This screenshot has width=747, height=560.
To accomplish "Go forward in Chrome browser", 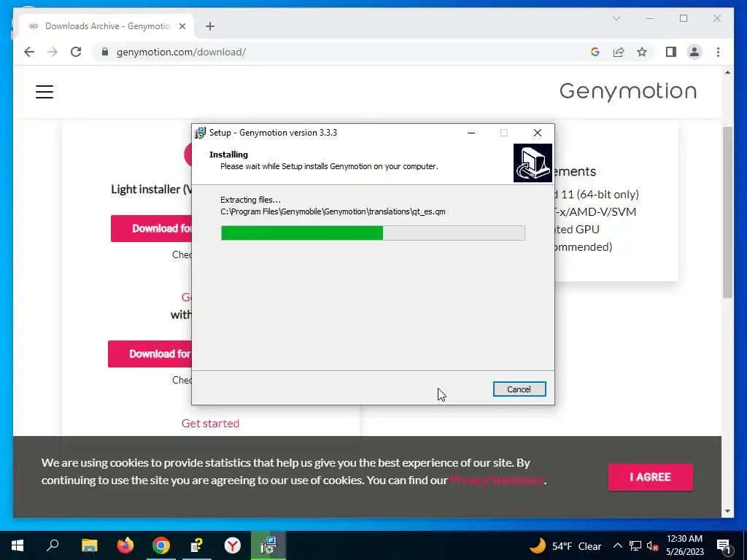I will pos(53,52).
